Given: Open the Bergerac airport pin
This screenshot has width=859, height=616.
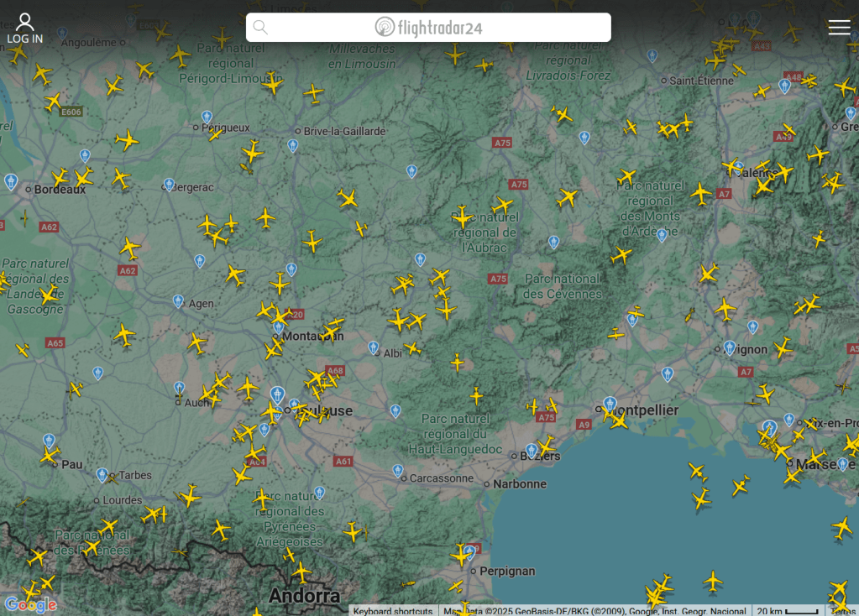Looking at the screenshot, I should point(169,184).
